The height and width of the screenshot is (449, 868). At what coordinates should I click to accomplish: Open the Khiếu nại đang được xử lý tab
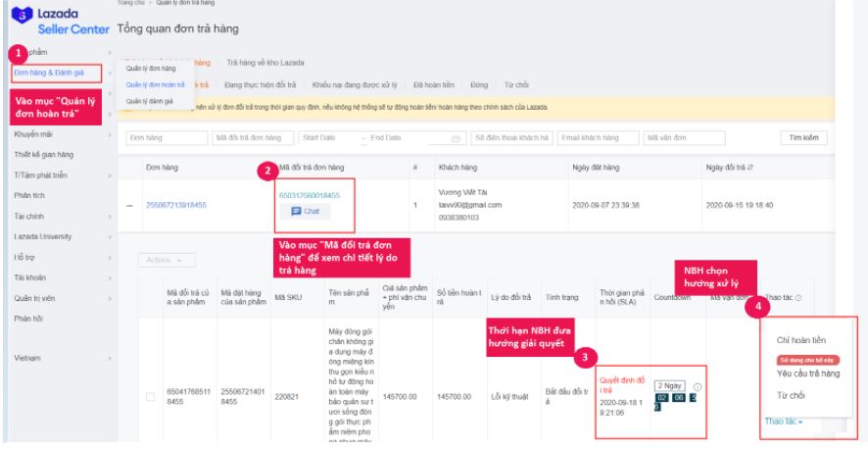[x=355, y=84]
